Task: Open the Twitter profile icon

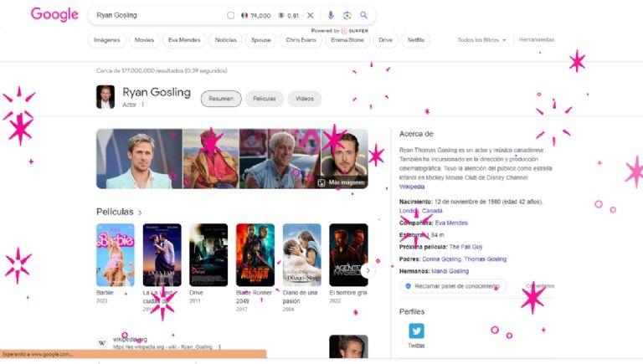Action: (x=416, y=331)
